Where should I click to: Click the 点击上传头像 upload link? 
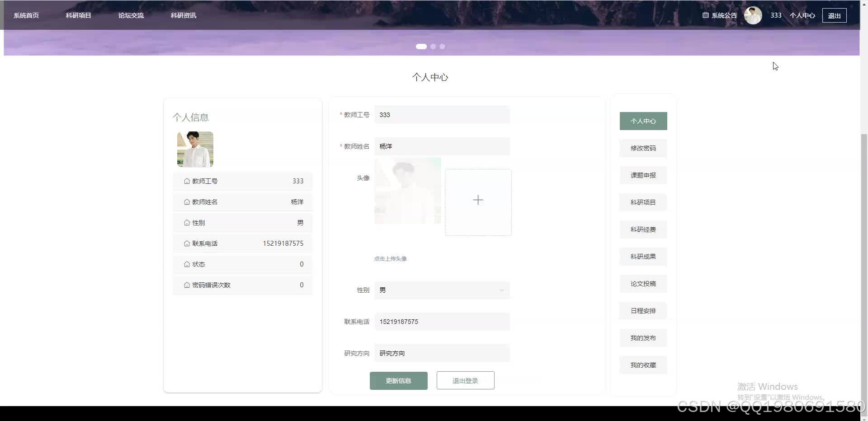390,258
